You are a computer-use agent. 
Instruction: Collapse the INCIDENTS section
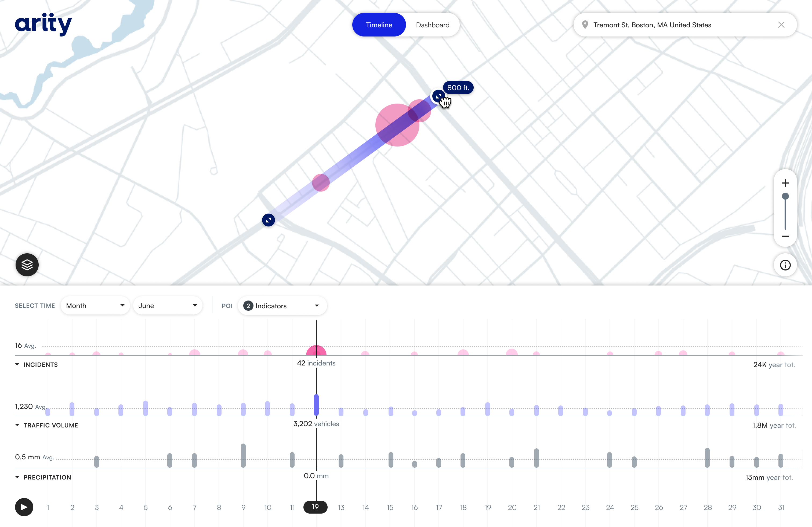pos(17,364)
